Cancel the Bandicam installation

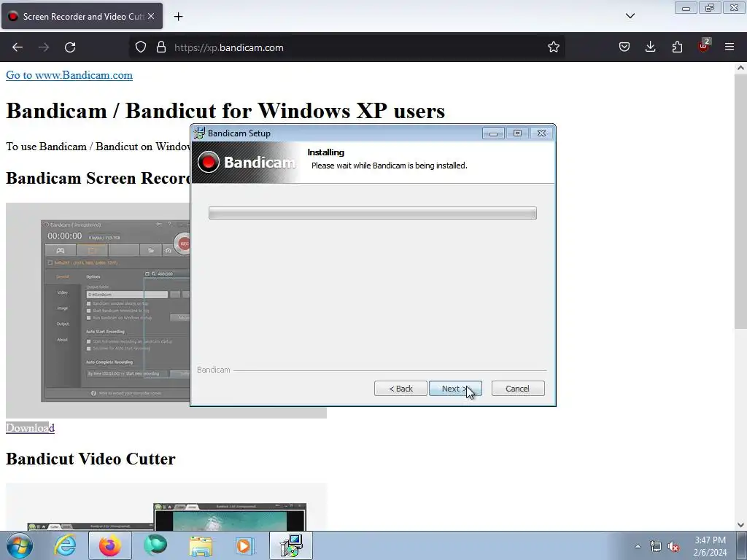[x=518, y=389]
